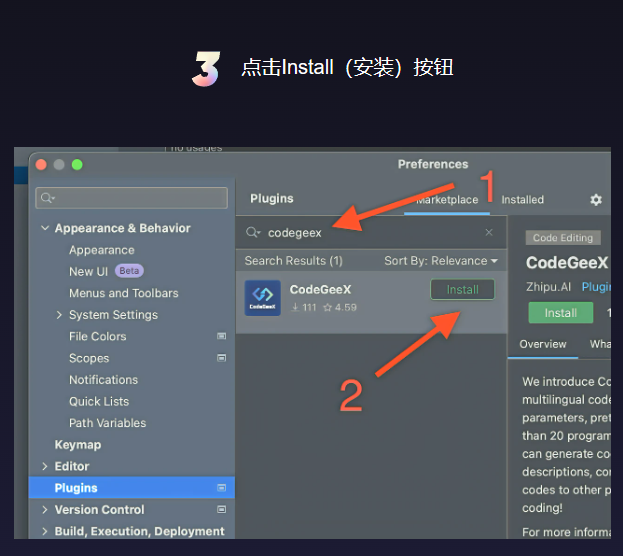Click the Zhipu.AI vendor name

[x=548, y=287]
